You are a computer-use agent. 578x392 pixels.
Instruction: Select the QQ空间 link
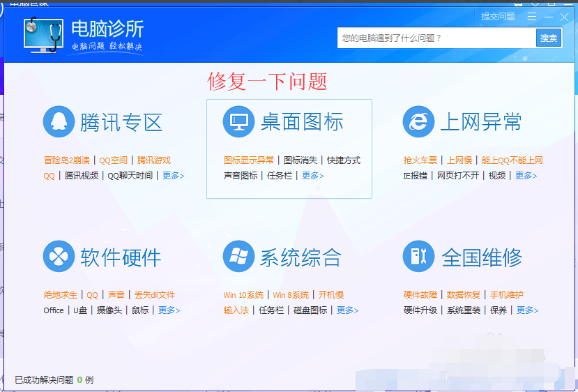click(x=113, y=160)
